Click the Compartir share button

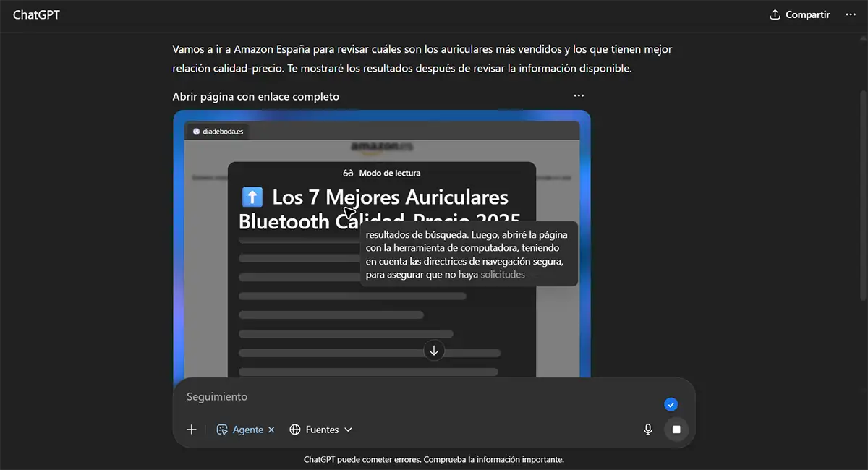tap(799, 14)
